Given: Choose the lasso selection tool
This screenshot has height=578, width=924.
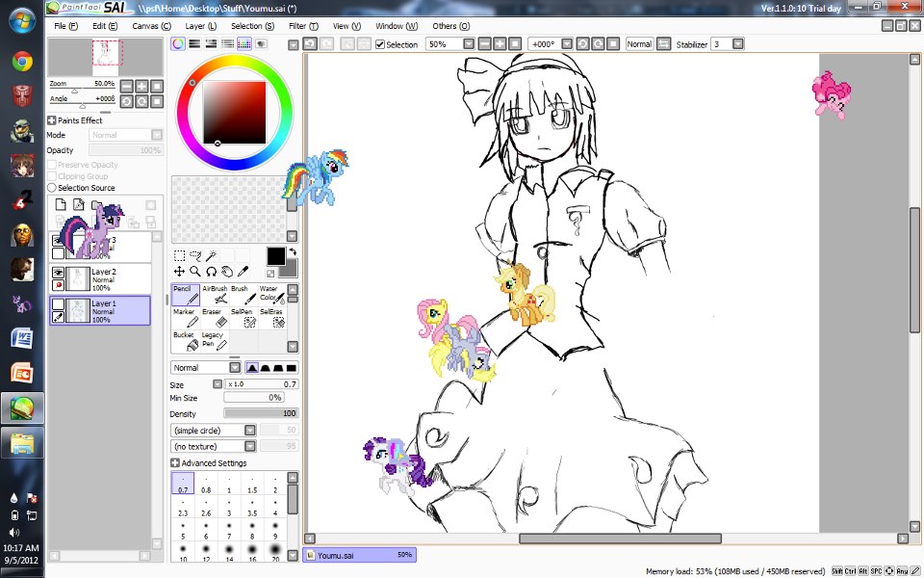Looking at the screenshot, I should point(195,255).
